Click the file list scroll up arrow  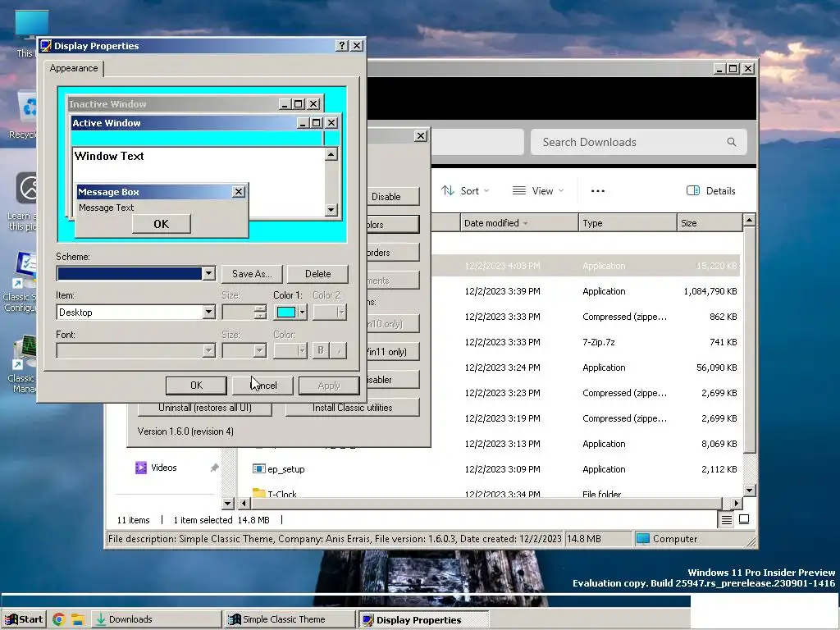(x=749, y=220)
